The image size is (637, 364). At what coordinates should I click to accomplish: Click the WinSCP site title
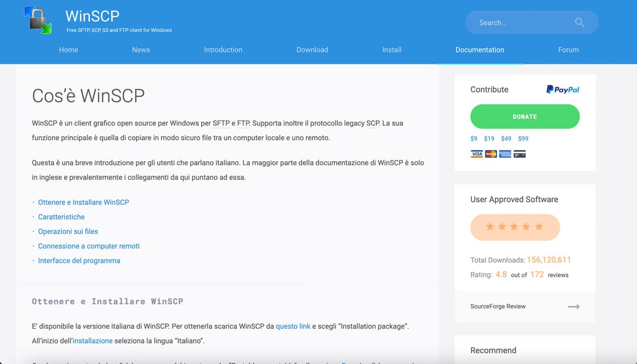pos(92,15)
